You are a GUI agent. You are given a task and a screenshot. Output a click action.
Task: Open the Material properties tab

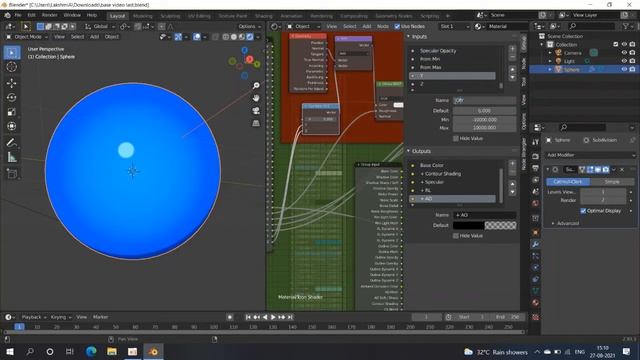(535, 302)
